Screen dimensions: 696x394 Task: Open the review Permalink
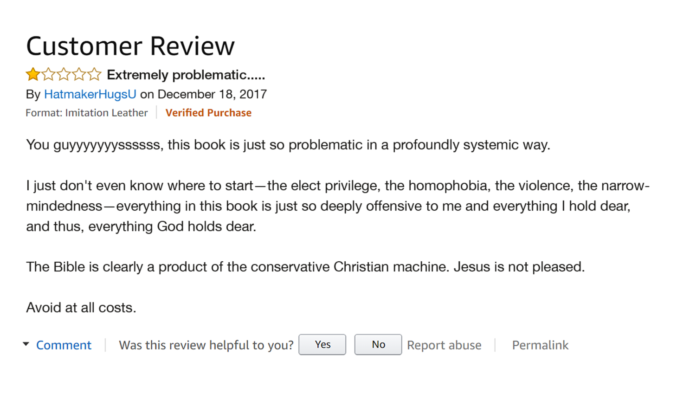[540, 345]
